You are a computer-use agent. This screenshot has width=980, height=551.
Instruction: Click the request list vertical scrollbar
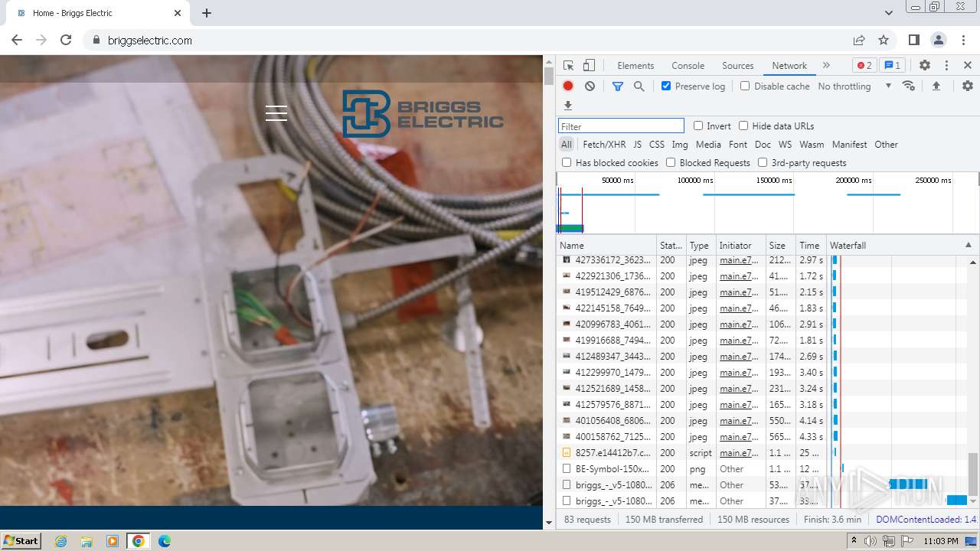(x=973, y=474)
